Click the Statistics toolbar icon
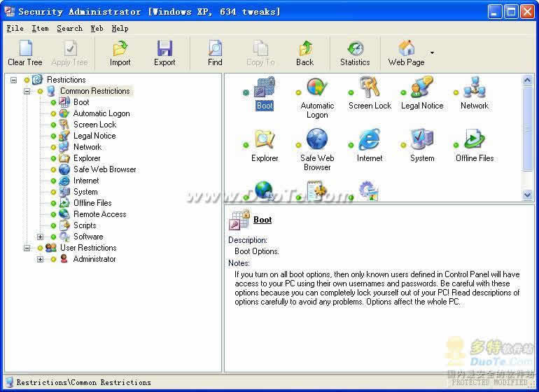Image resolution: width=539 pixels, height=392 pixels. tap(355, 49)
